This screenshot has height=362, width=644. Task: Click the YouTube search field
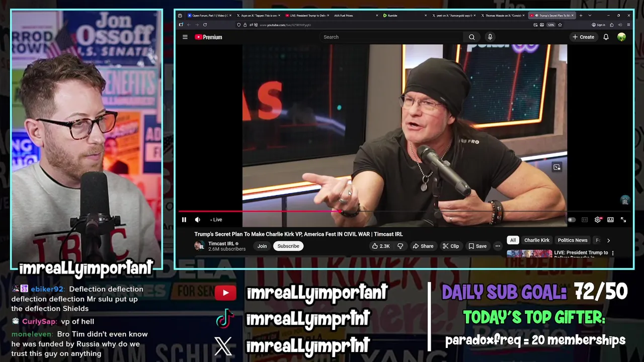point(391,37)
